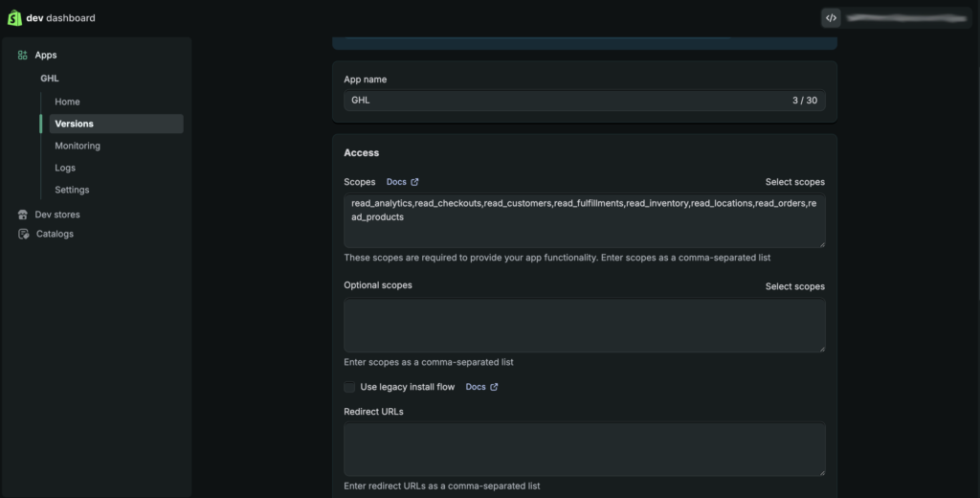Click the Docs link next to Scopes
980x498 pixels.
click(x=395, y=182)
